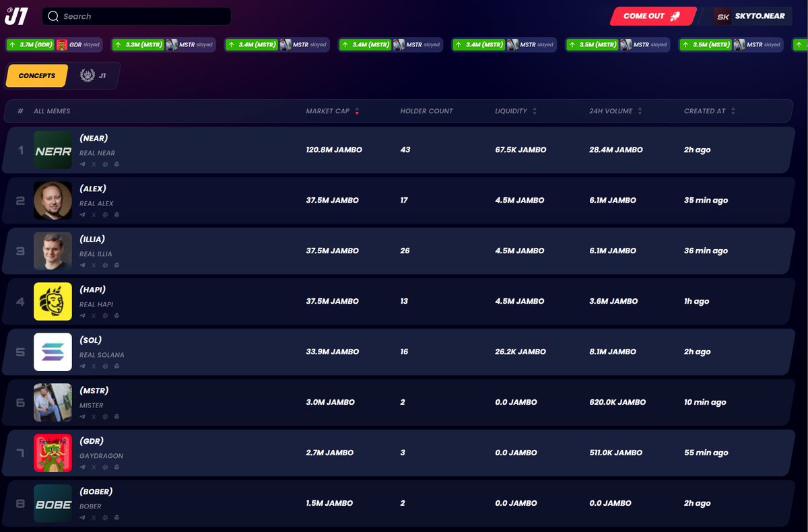Focus the Search input field
This screenshot has height=532, width=808.
pos(136,16)
